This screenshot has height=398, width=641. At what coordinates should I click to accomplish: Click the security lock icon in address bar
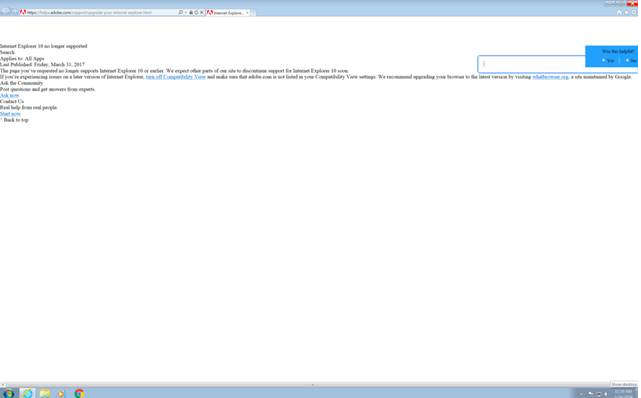191,13
